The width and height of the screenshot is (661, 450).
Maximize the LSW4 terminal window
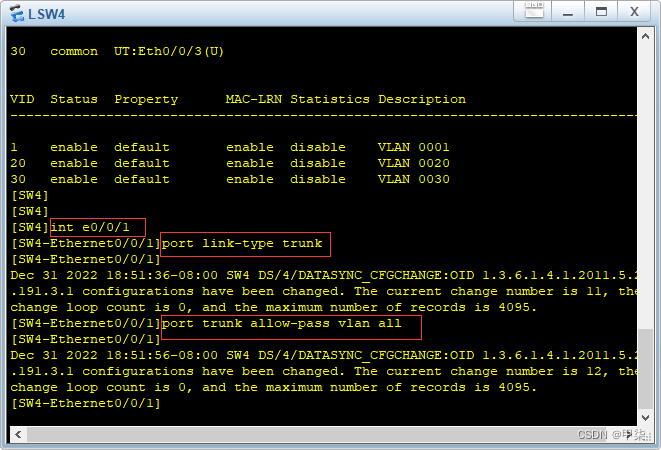[x=601, y=11]
